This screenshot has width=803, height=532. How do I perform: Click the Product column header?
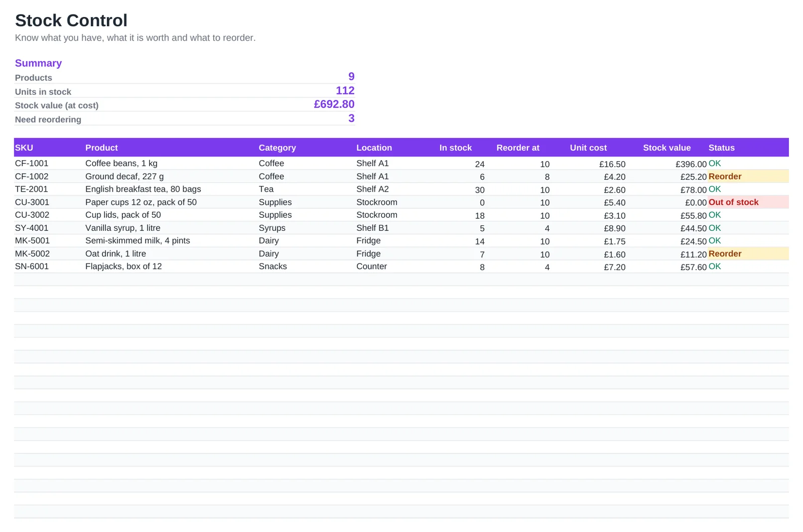[x=101, y=148]
